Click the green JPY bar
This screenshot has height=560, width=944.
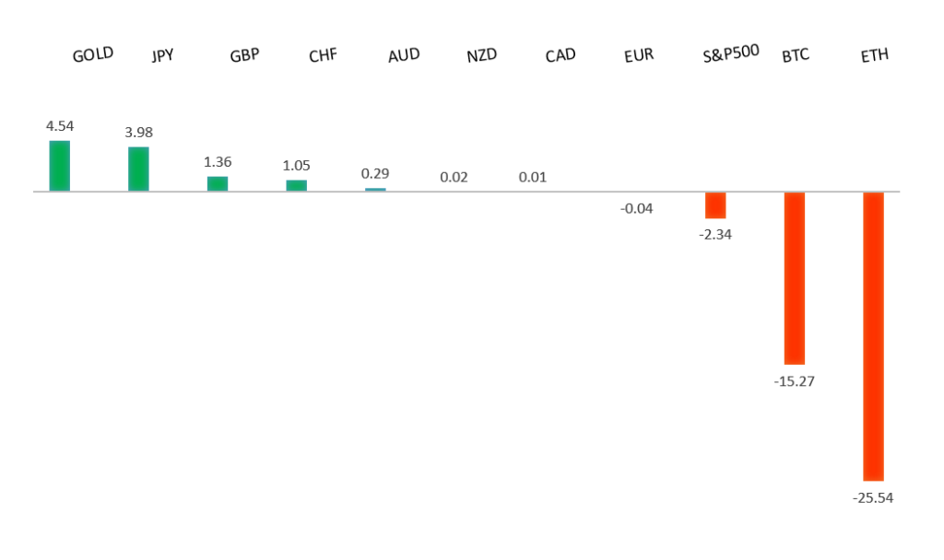[138, 169]
